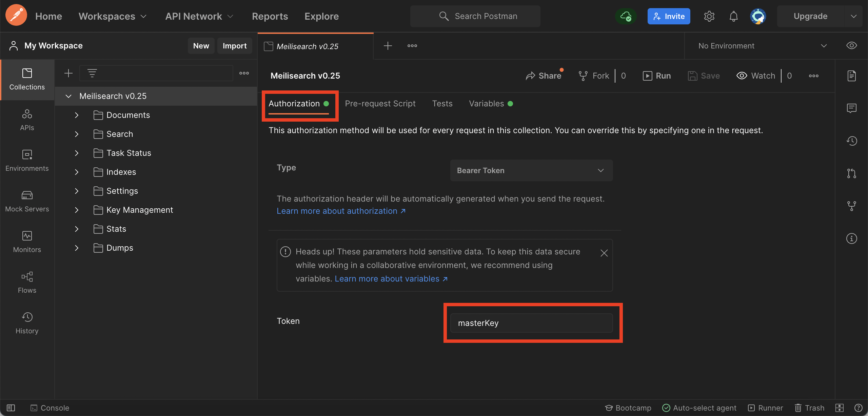
Task: Open the Runner from the status bar
Action: (766, 408)
